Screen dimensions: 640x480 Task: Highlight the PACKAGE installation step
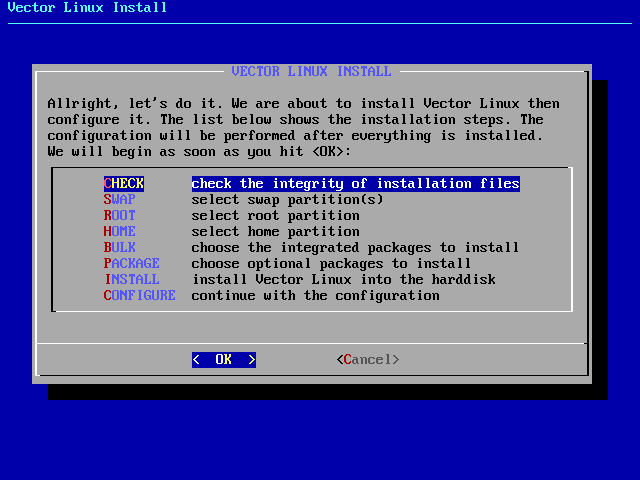[x=131, y=264]
